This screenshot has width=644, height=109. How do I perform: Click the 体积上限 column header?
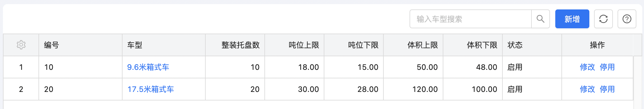(422, 45)
